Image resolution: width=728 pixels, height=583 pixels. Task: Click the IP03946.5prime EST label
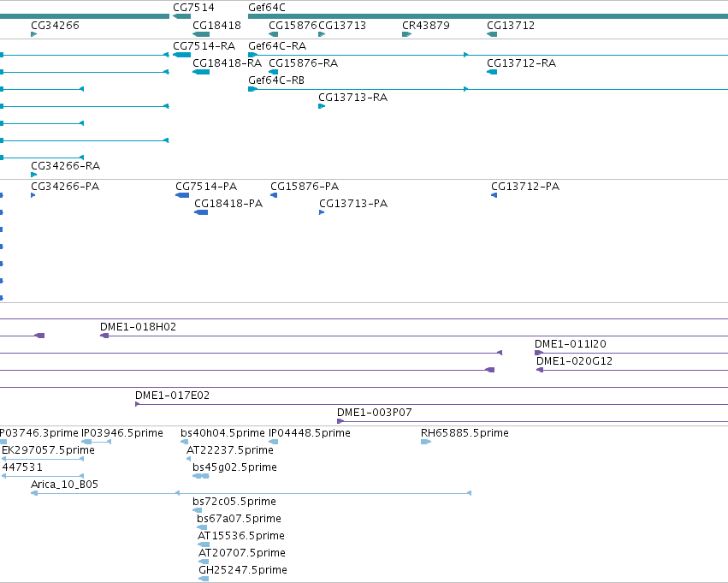click(122, 433)
